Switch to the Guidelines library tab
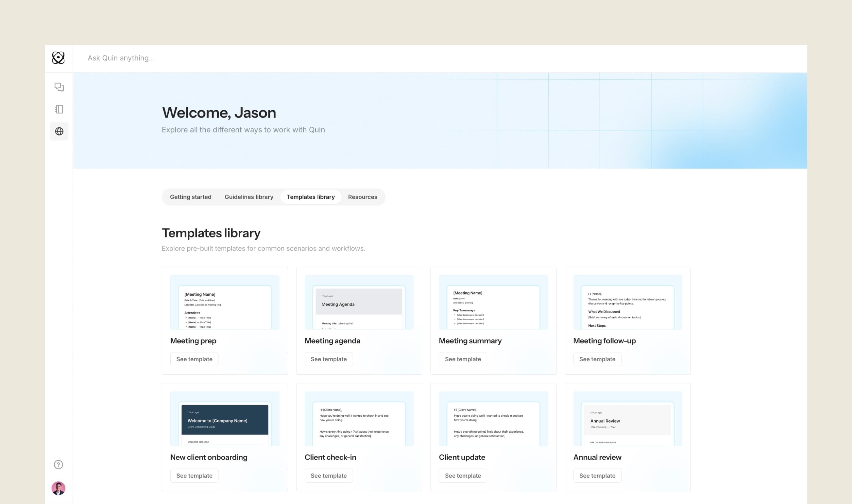This screenshot has width=852, height=504. [x=249, y=197]
